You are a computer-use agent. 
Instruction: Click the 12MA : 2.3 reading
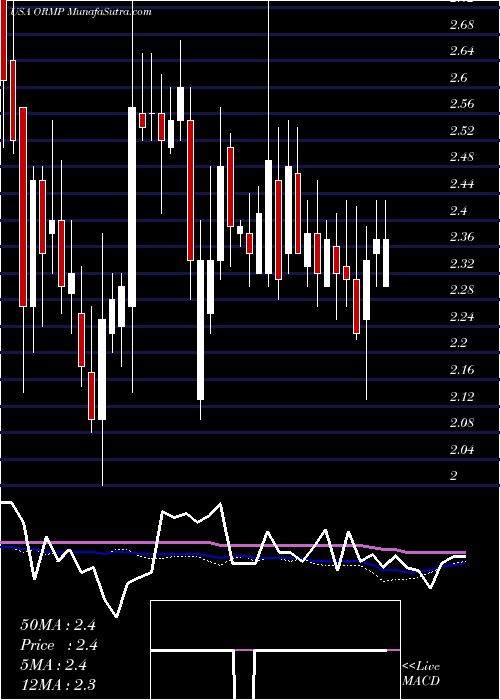(x=58, y=685)
